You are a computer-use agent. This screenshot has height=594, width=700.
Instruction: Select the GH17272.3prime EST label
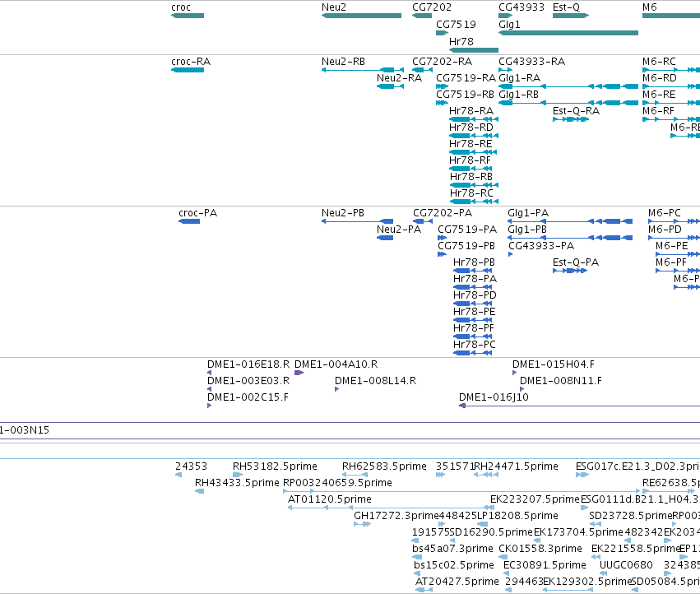[396, 515]
